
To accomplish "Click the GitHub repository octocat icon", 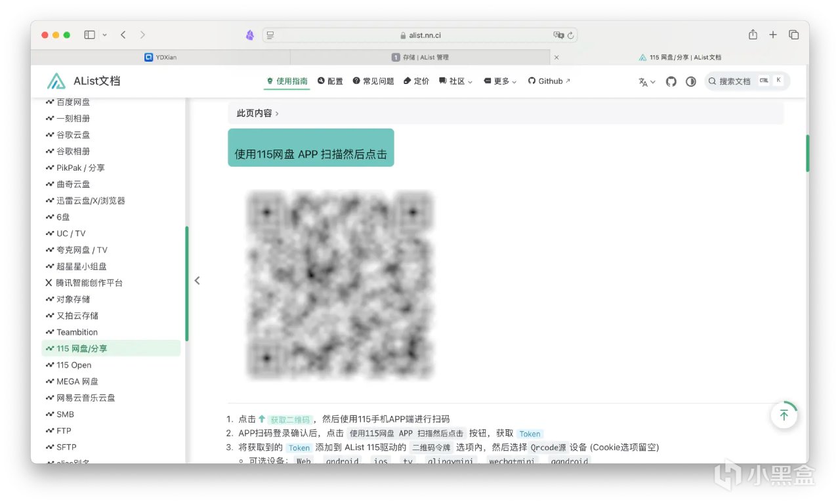I will pyautogui.click(x=671, y=81).
